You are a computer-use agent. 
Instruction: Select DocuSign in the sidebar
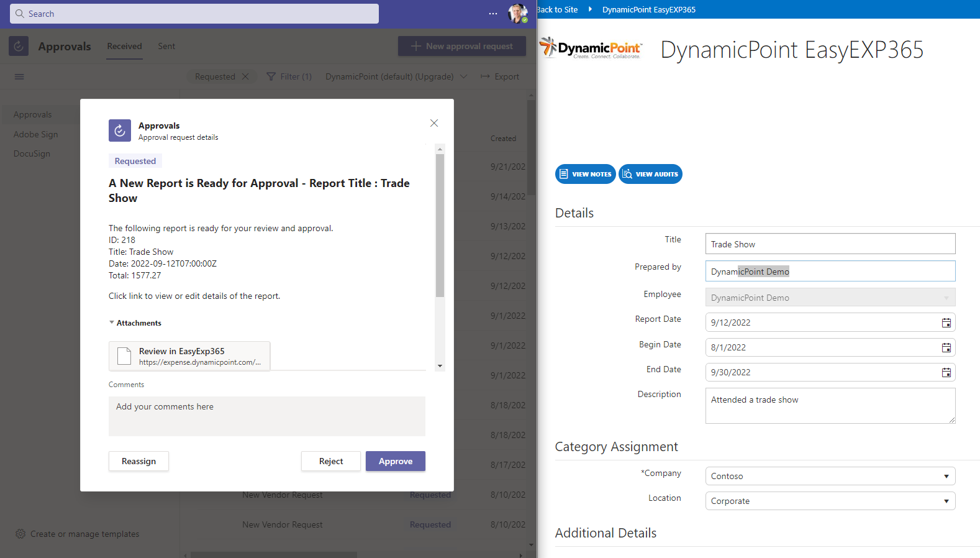[x=32, y=153]
